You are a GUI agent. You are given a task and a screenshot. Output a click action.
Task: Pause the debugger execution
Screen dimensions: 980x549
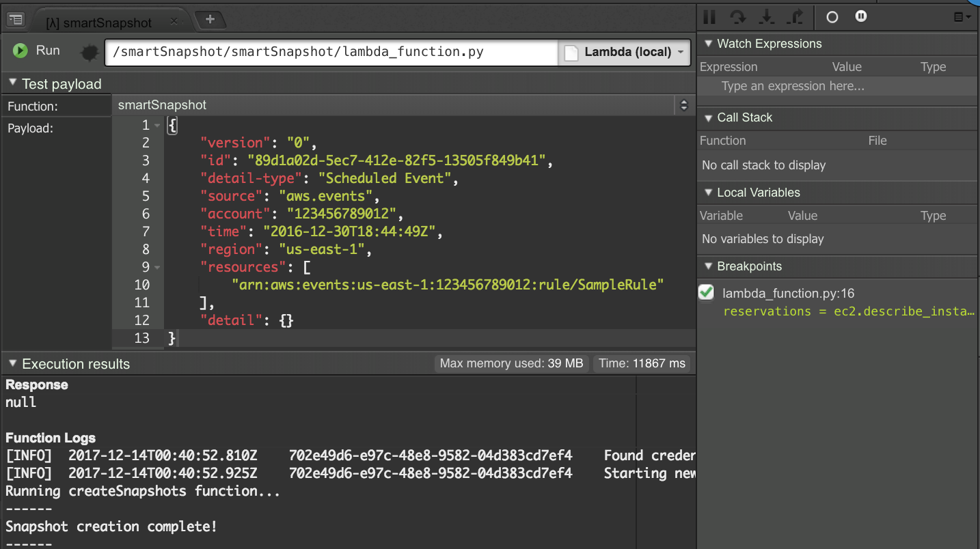pyautogui.click(x=710, y=17)
